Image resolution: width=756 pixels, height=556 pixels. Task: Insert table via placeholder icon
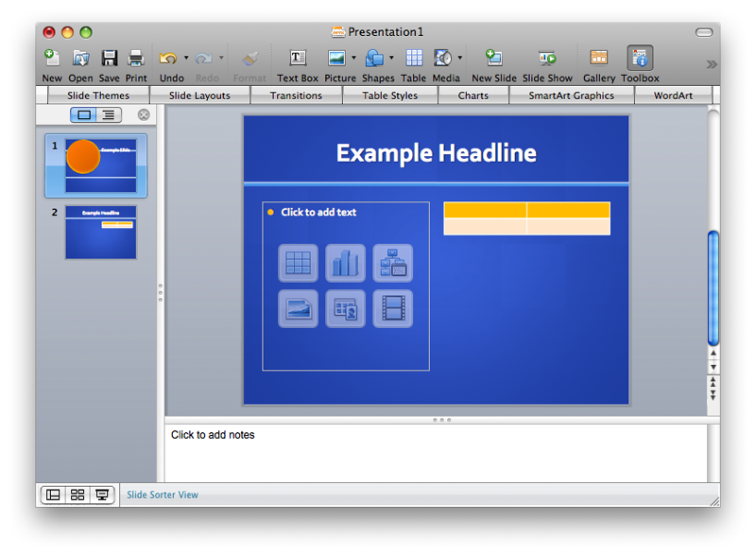298,263
